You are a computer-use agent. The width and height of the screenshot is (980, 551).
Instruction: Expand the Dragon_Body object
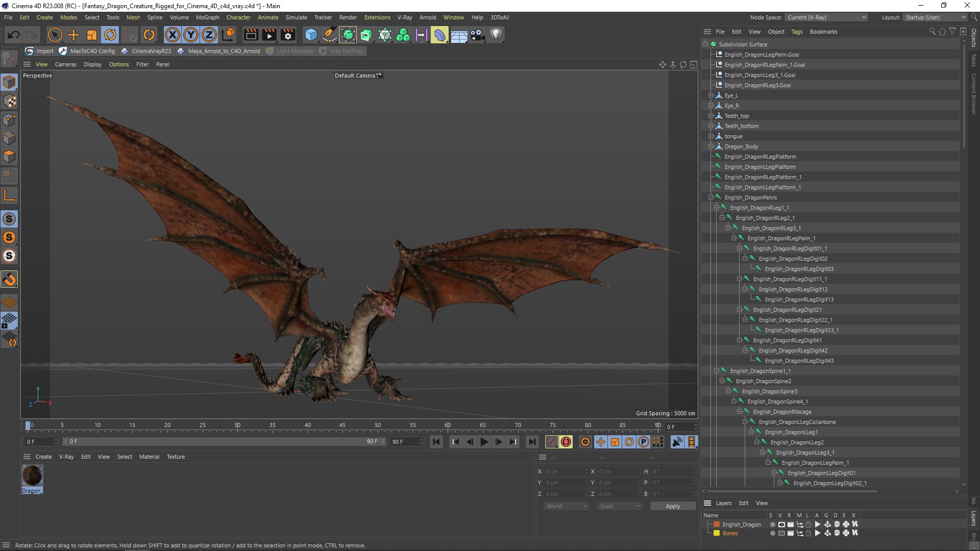[x=710, y=146]
